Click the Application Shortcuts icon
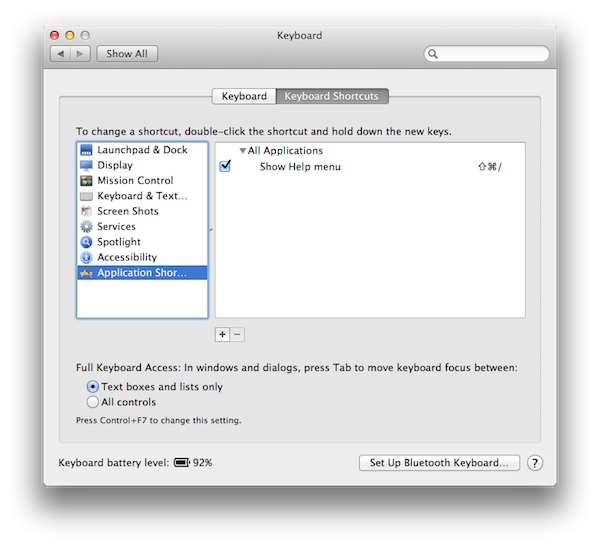The width and height of the screenshot is (600, 546). coord(86,273)
